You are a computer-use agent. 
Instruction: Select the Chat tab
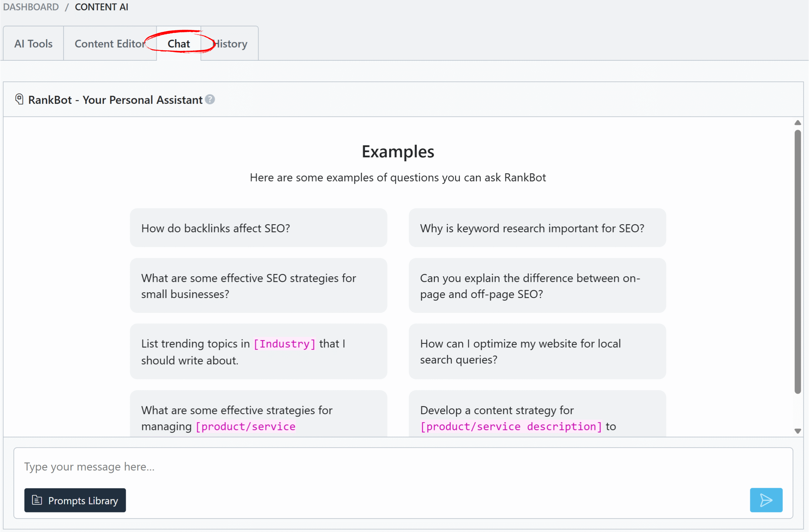click(x=179, y=44)
